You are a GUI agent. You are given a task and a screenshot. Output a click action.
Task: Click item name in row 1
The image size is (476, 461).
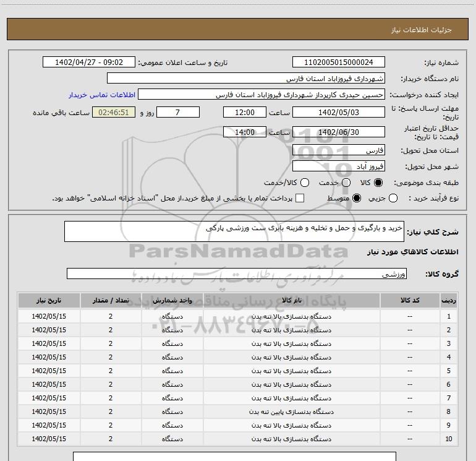coord(291,316)
